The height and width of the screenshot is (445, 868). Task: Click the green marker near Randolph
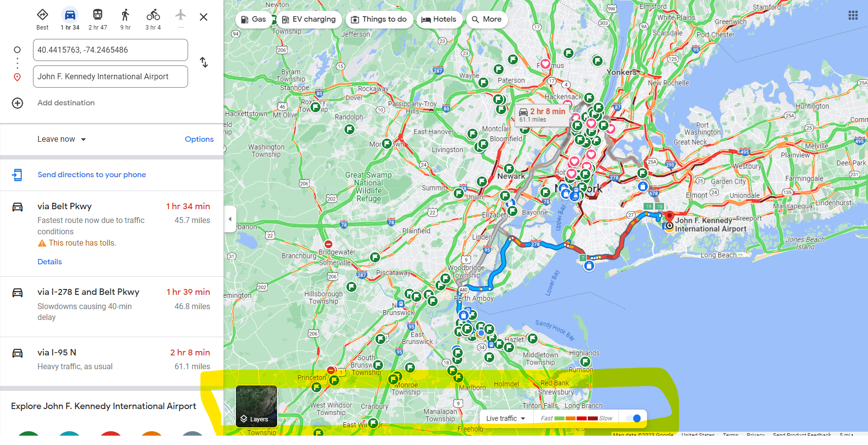coord(350,129)
